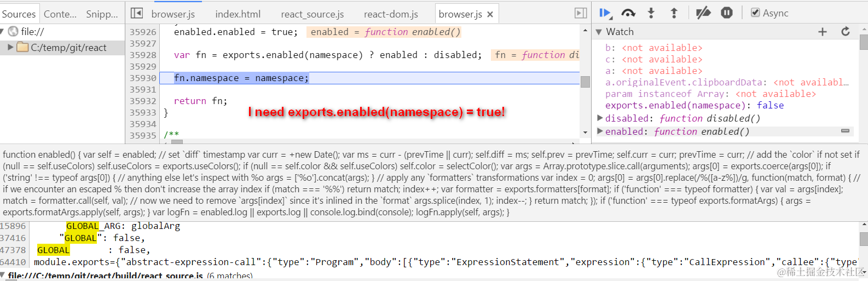
Task: Click the exports.enabled(namespace) watch entry
Action: [694, 105]
